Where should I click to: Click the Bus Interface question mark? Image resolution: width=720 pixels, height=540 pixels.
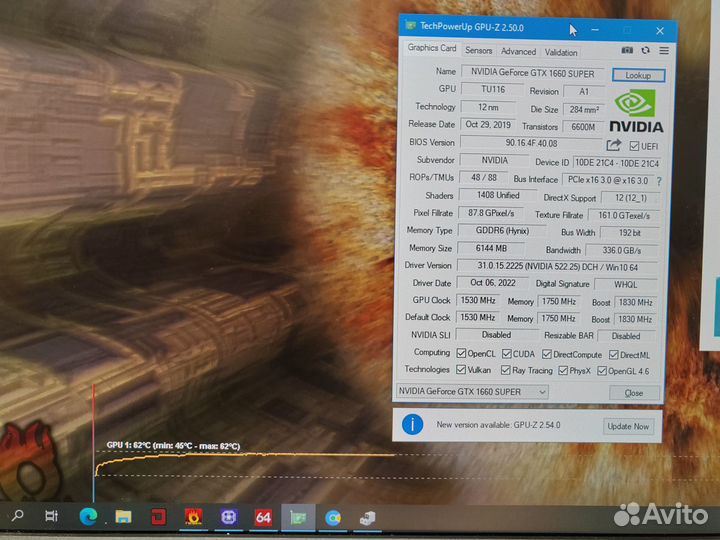[x=659, y=181]
